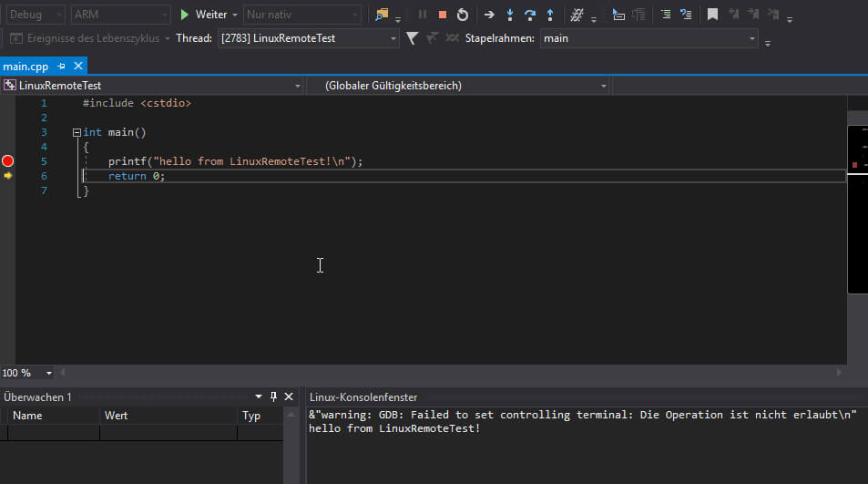
Task: Pin the main.cpp tab
Action: click(62, 67)
